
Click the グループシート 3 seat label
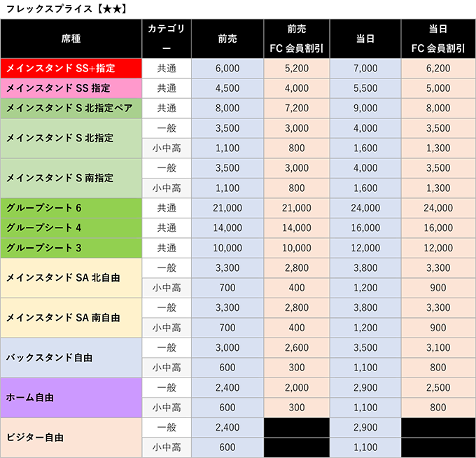coord(71,248)
